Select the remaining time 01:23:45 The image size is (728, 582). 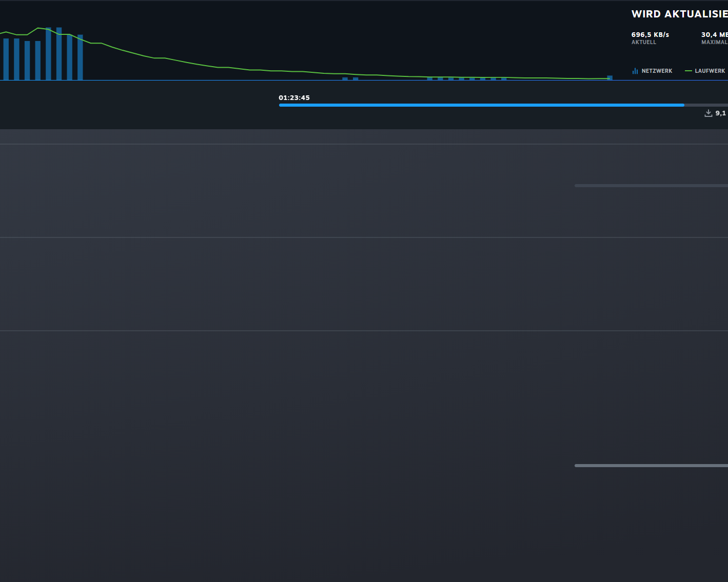pos(294,97)
